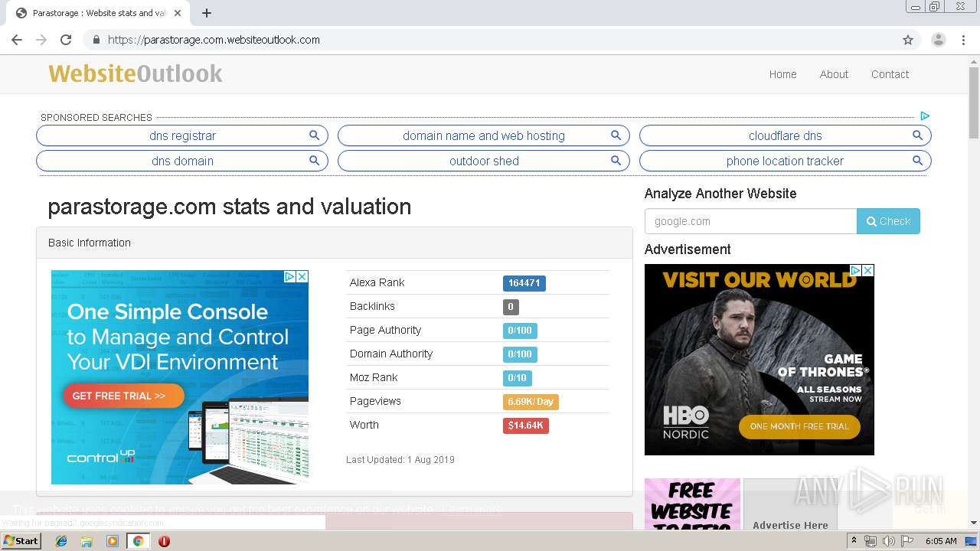Close the Game of Thrones ad X icon
This screenshot has width=980, height=551.
(868, 270)
